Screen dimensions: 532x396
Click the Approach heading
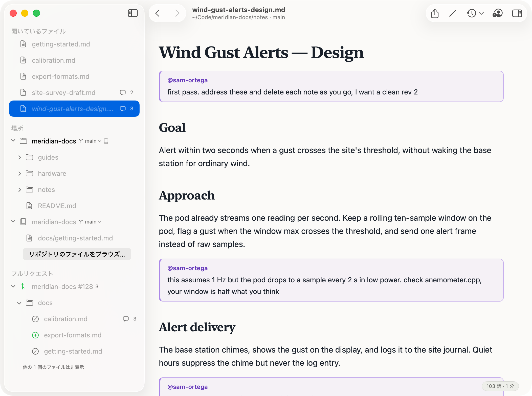pos(187,195)
